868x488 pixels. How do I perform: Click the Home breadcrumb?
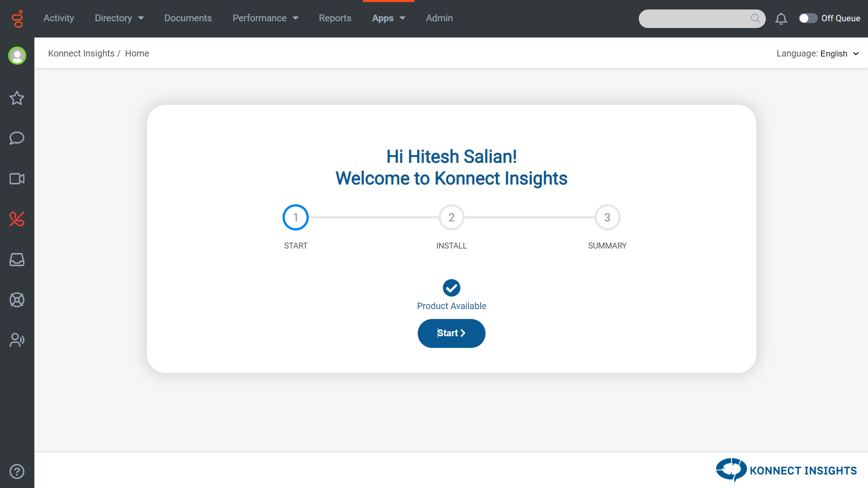pyautogui.click(x=137, y=53)
